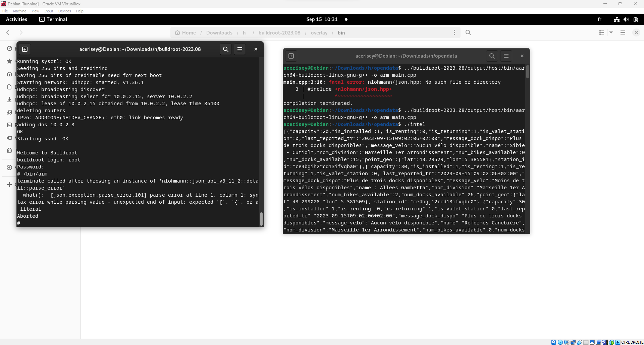Open Documents folder icon in the Files sidebar
The height and width of the screenshot is (345, 644).
[9, 87]
